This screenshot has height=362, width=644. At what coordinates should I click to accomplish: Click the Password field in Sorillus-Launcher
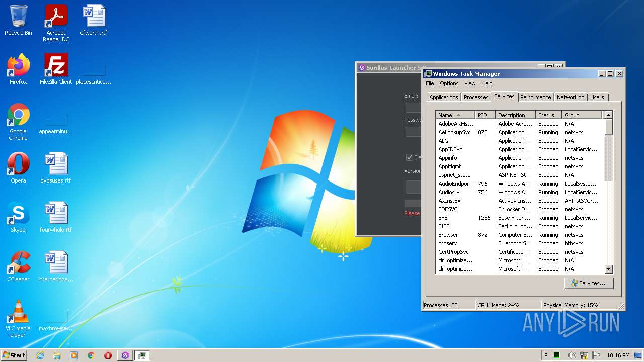[413, 132]
